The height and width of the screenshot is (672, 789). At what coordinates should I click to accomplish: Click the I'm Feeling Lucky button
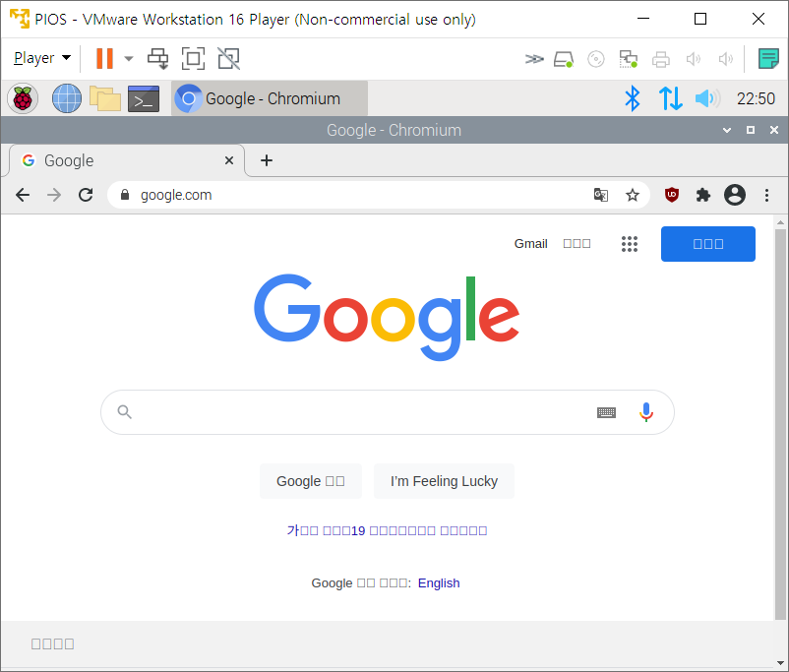pyautogui.click(x=444, y=481)
